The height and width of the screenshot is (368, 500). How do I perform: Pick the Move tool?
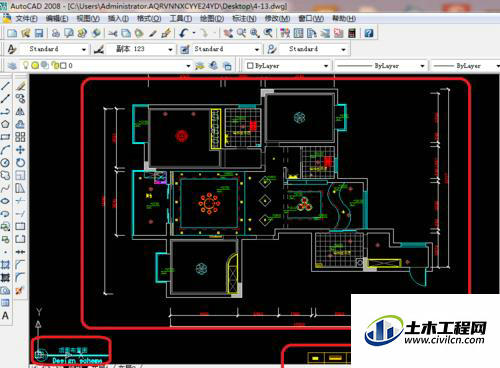click(x=20, y=150)
